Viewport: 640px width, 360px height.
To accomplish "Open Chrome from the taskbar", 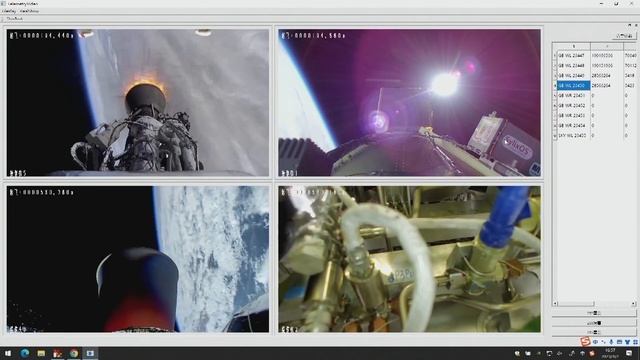I will tap(74, 353).
